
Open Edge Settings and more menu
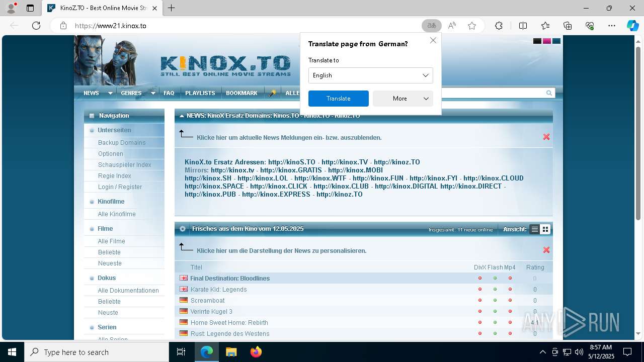[x=612, y=26]
